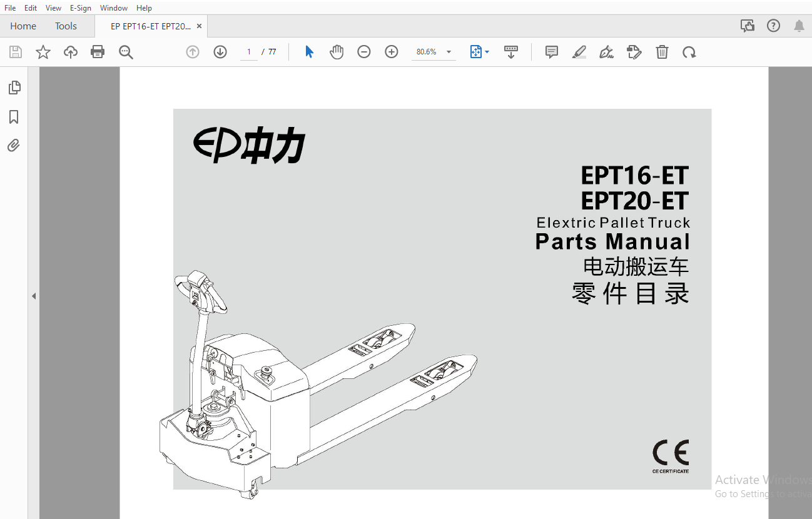The image size is (812, 519).
Task: Expand the left navigation pane arrow
Action: click(x=34, y=296)
